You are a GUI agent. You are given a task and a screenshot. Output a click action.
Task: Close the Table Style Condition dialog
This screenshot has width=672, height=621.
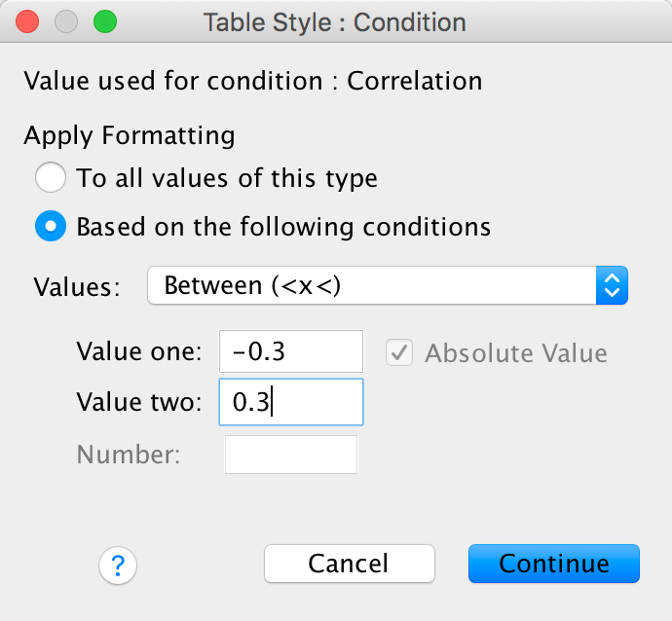[x=28, y=21]
